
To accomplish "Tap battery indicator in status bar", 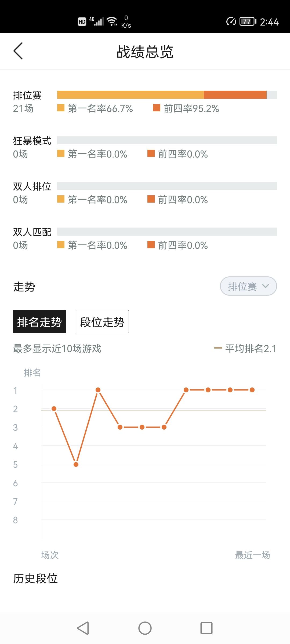I will [x=248, y=21].
